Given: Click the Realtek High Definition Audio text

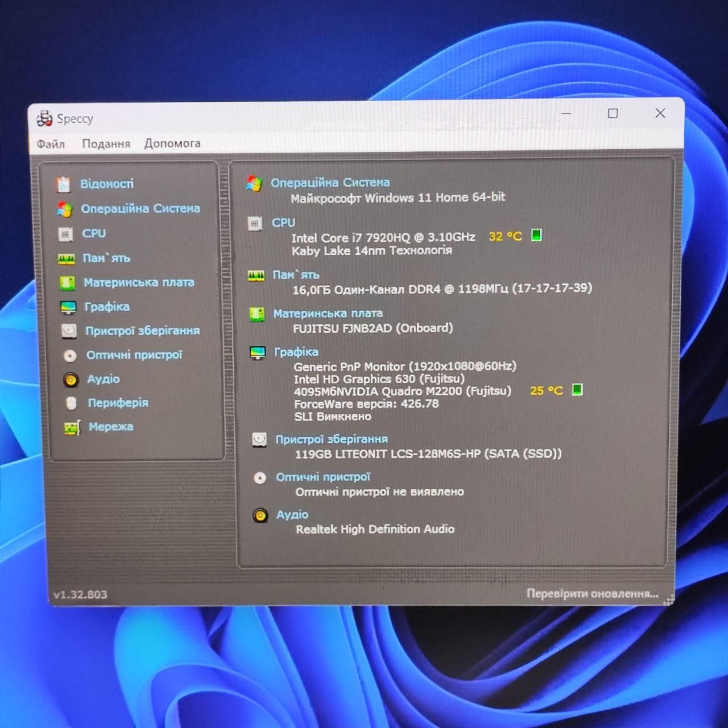Looking at the screenshot, I should tap(375, 529).
